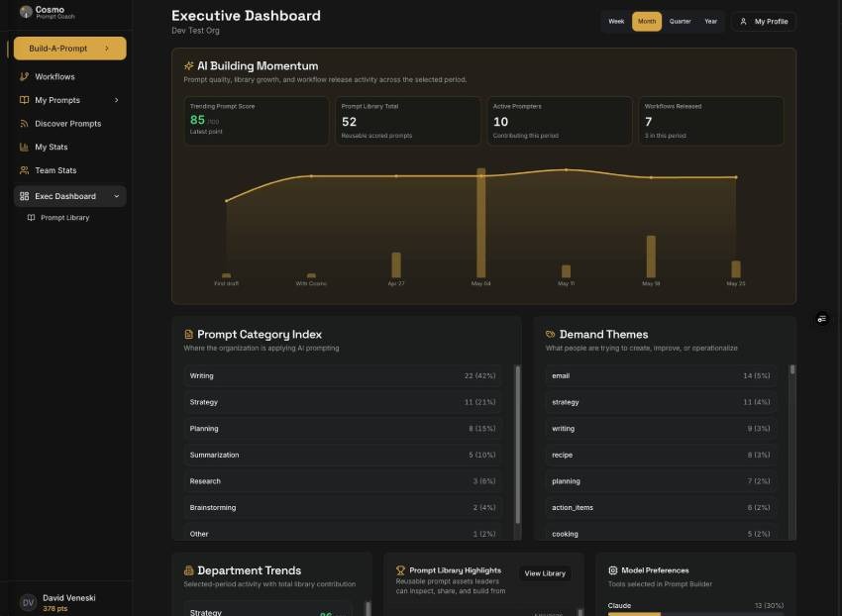842x616 pixels.
Task: Click the Demand Themes tag icon
Action: 551,334
